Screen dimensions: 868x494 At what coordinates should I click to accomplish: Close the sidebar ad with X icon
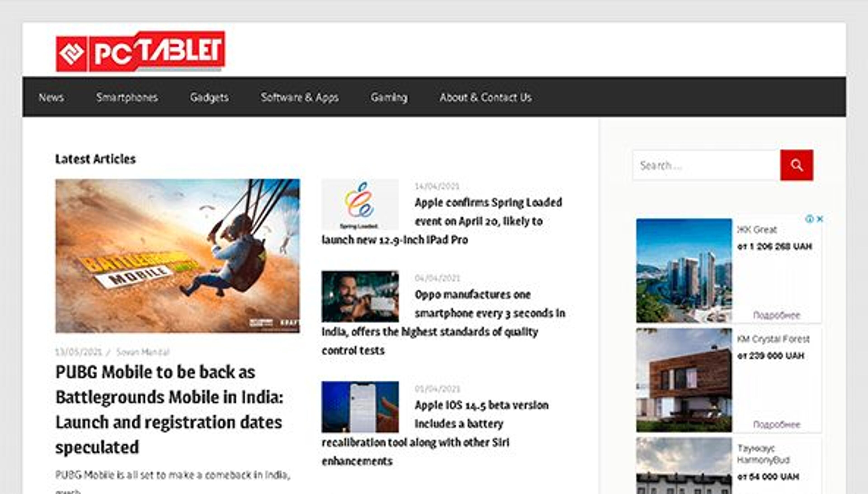(820, 219)
